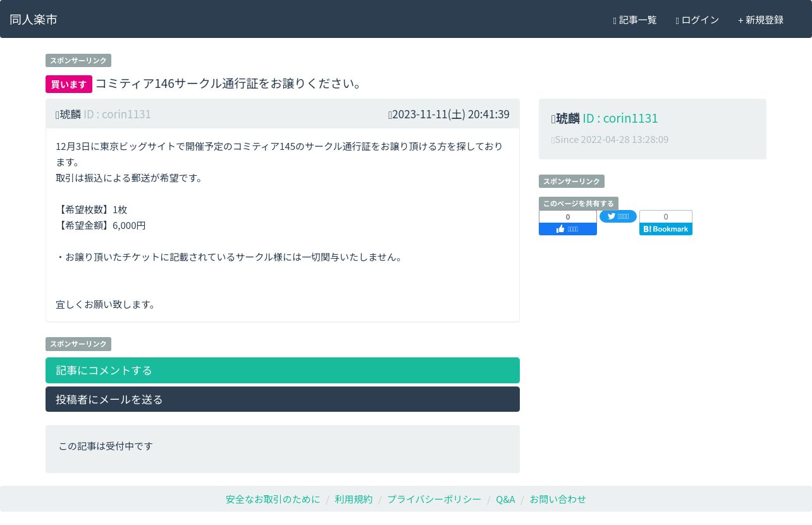Image resolution: width=812 pixels, height=525 pixels.
Task: Click the article title コミティア146サークル通行証をお譲りください。
Action: pos(229,83)
